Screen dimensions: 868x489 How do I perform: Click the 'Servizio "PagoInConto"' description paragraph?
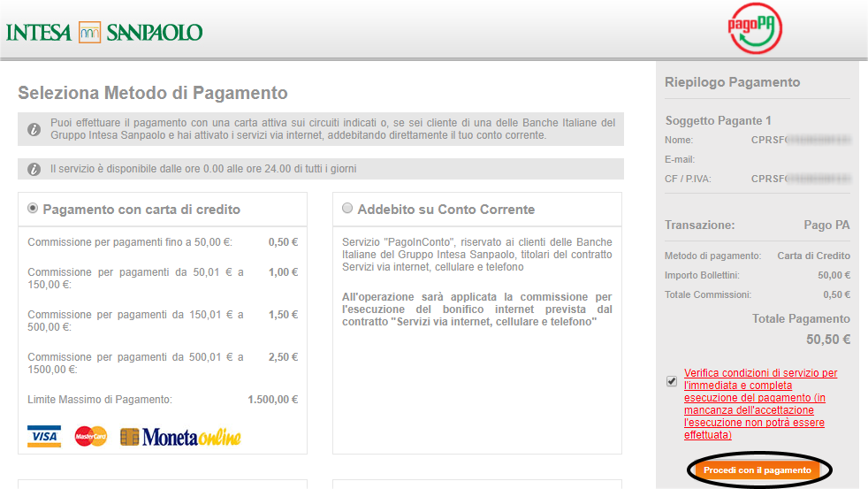[477, 254]
